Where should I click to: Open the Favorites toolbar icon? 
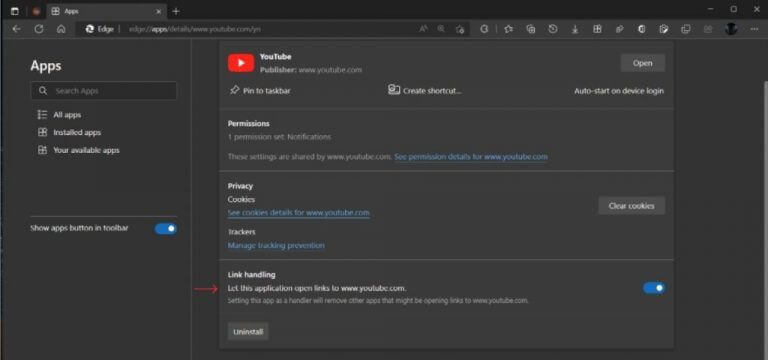click(x=508, y=29)
